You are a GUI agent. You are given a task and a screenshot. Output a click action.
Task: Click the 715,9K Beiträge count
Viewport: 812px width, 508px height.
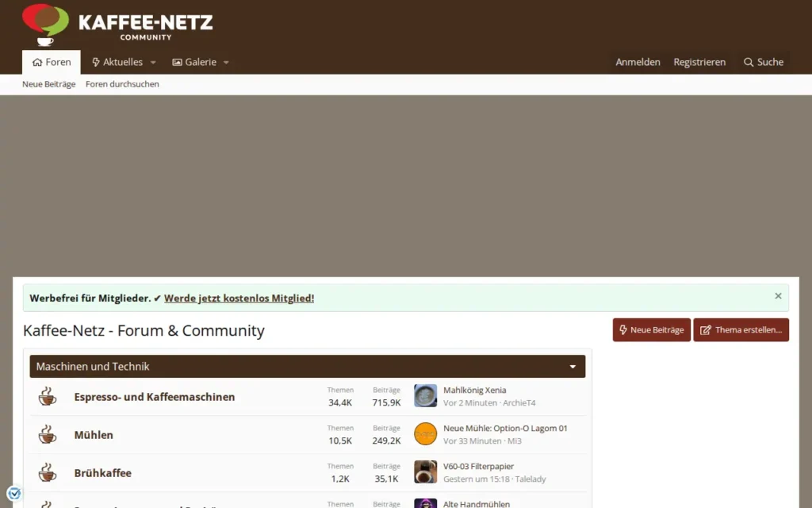point(386,402)
